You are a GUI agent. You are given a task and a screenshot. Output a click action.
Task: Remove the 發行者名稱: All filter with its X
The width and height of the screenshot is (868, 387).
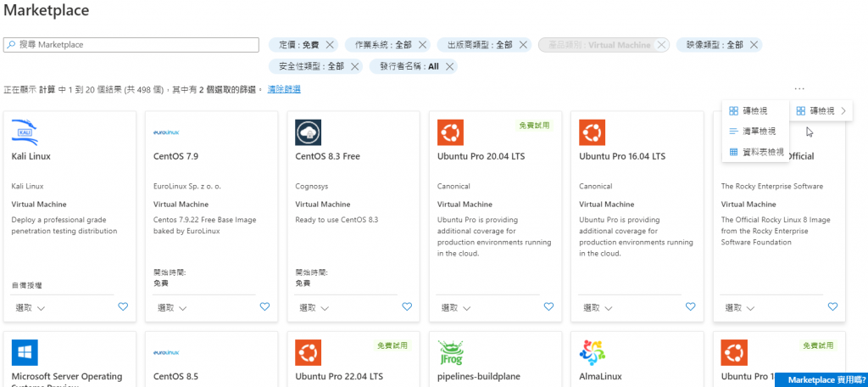click(x=449, y=66)
